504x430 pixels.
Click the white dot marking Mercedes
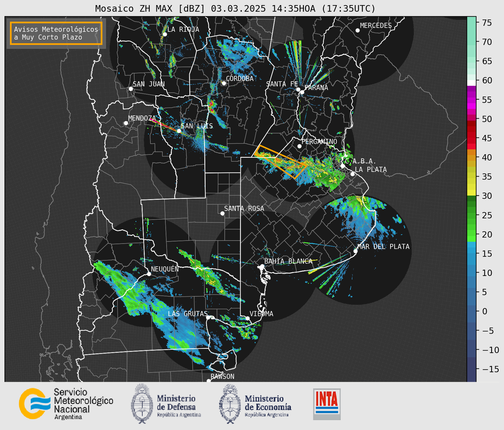[358, 31]
